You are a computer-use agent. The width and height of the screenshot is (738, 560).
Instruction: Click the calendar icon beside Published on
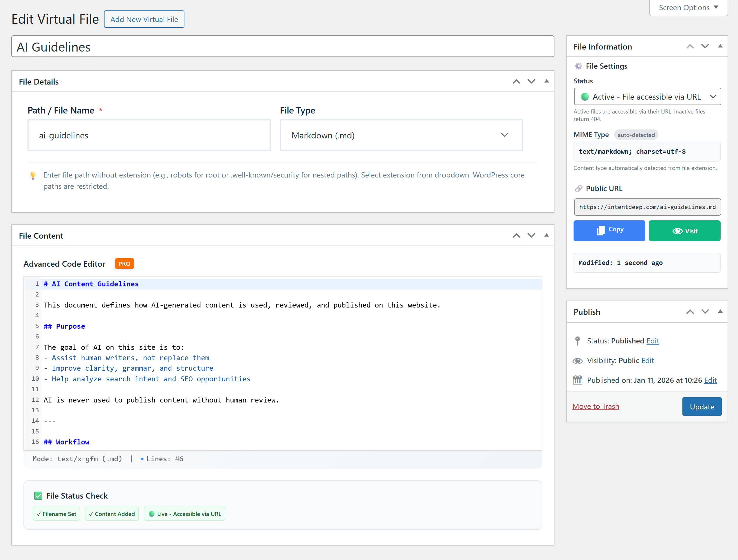pos(578,380)
